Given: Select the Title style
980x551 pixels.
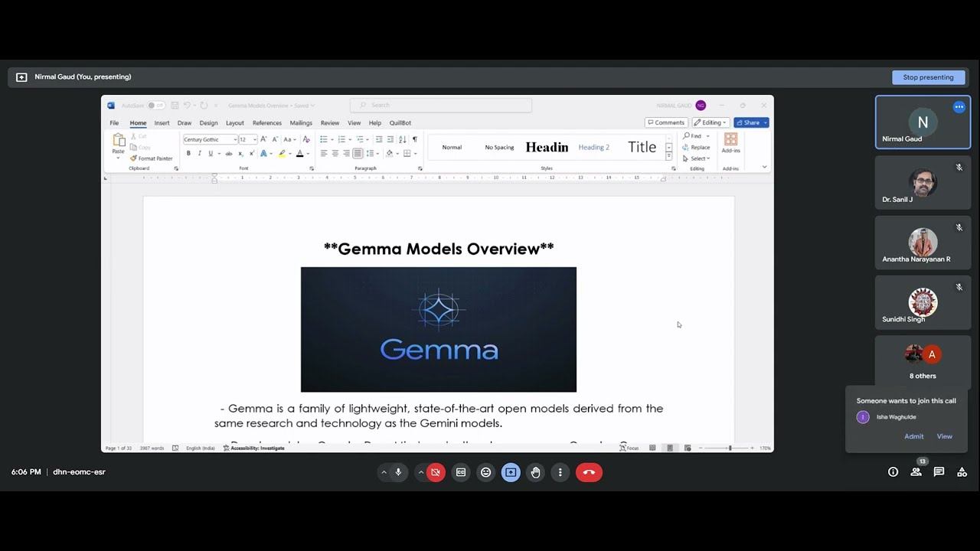Looking at the screenshot, I should (642, 147).
